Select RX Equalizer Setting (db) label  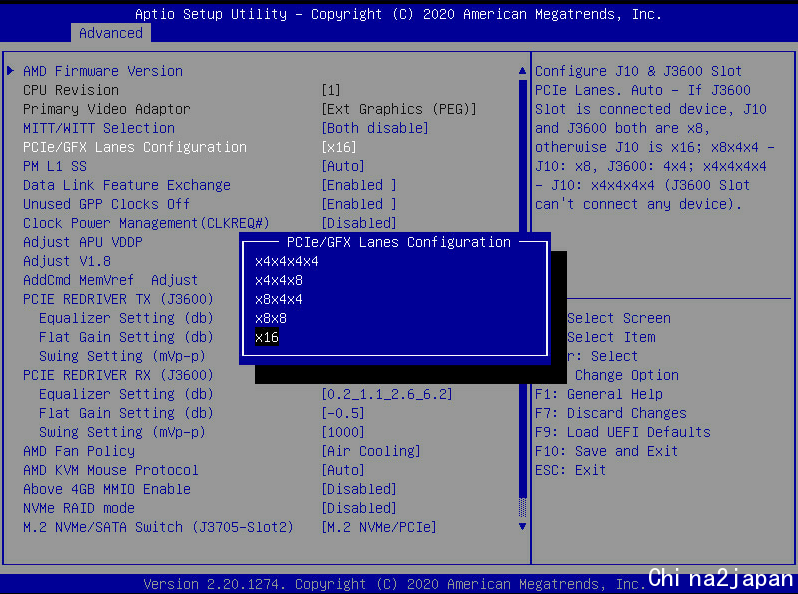coord(126,394)
